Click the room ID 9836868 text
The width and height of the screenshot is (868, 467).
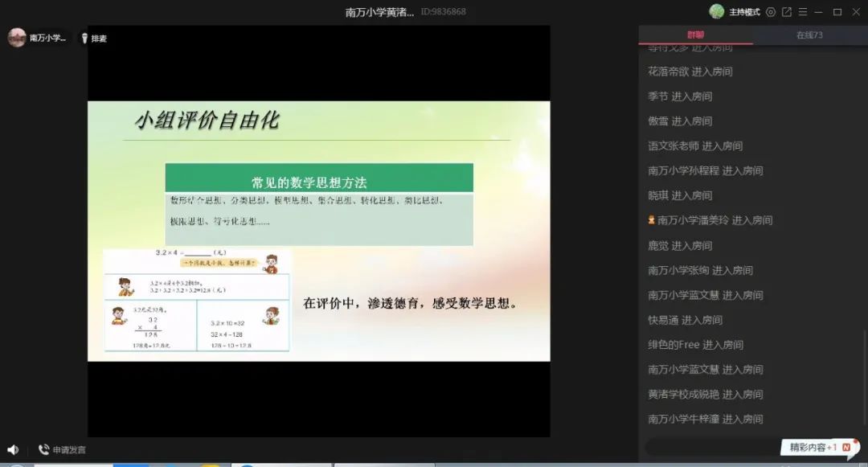tap(444, 12)
